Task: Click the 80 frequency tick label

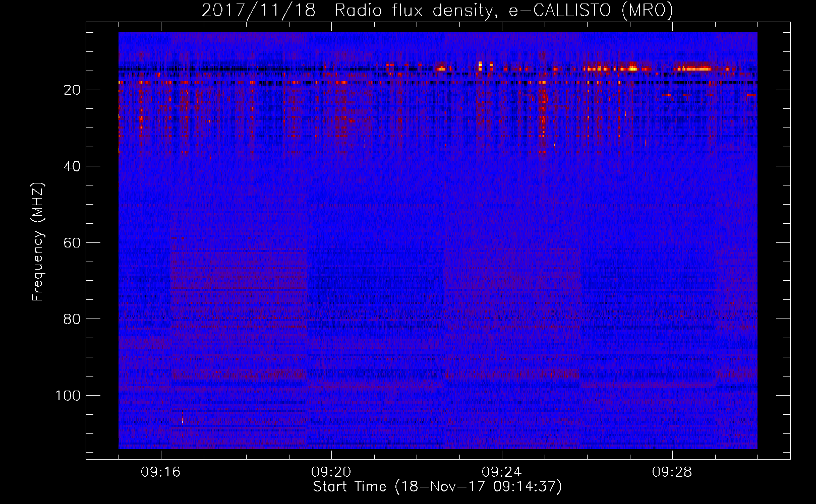Action: pos(72,319)
